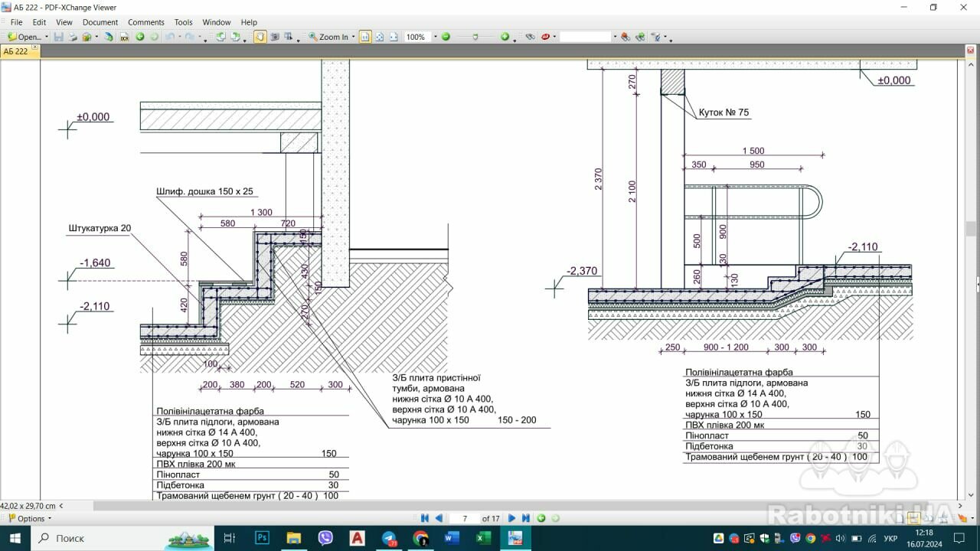Click the Zoom In tool
This screenshot has height=551, width=980.
click(328, 37)
